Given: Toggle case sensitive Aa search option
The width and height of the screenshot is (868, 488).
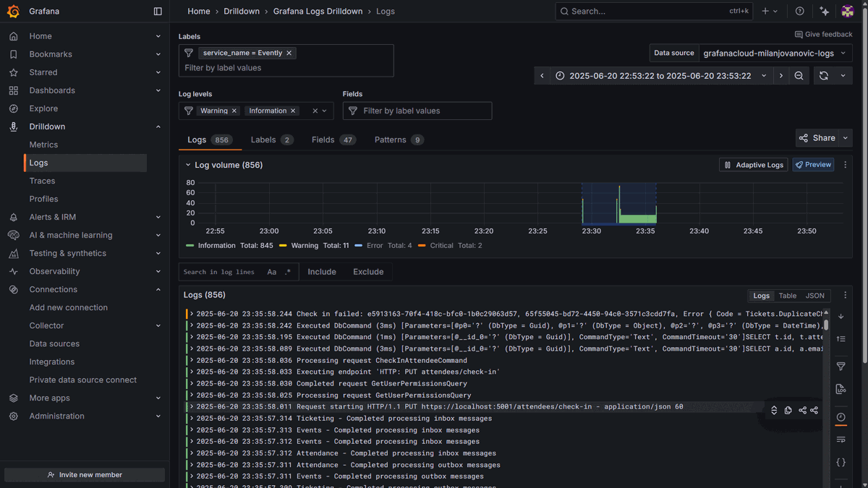Looking at the screenshot, I should pyautogui.click(x=272, y=272).
